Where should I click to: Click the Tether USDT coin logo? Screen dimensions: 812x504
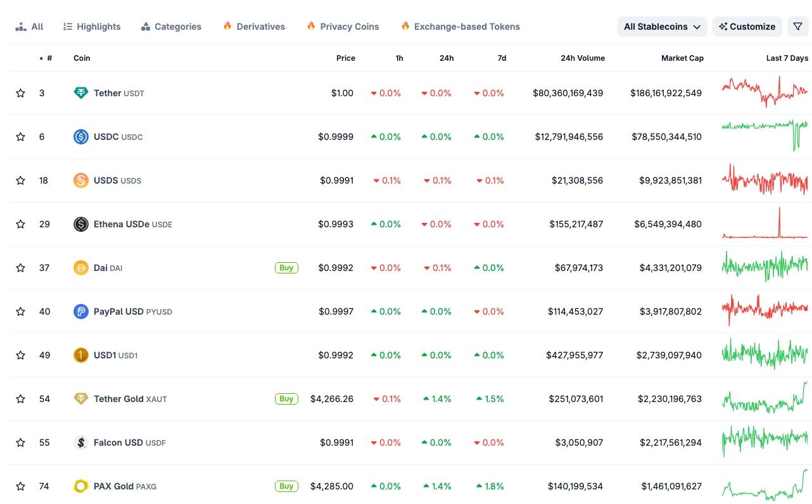coord(81,92)
